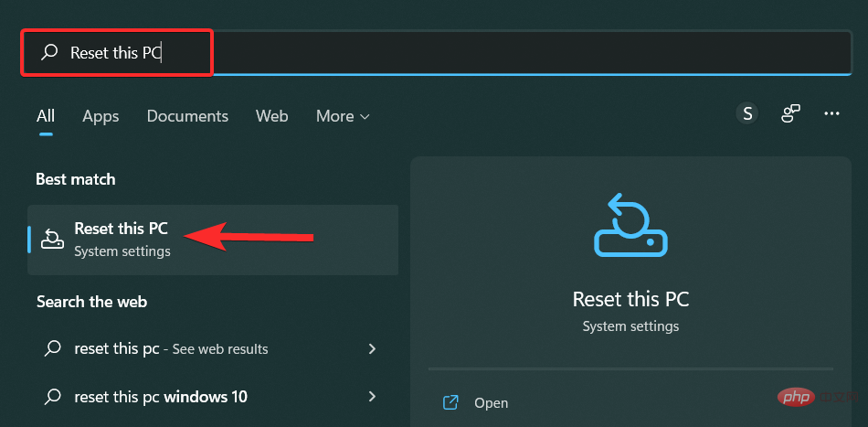Click the people icon beside the account avatar

coord(790,113)
